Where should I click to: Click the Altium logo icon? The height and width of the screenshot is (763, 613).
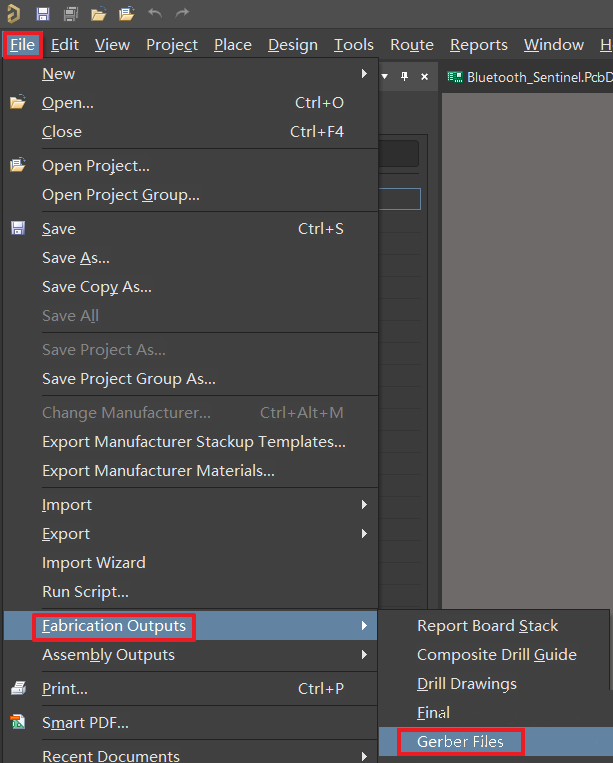coord(14,14)
